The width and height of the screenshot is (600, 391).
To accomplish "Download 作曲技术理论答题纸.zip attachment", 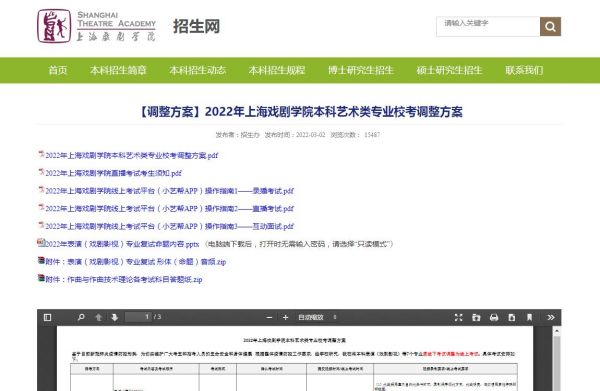I will pyautogui.click(x=124, y=279).
